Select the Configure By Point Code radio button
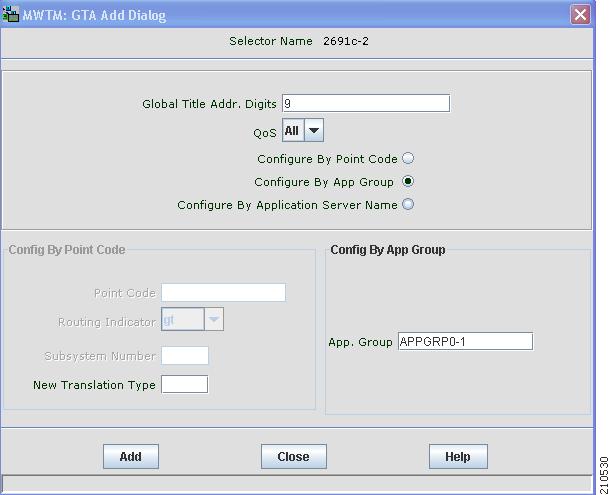This screenshot has height=495, width=609. click(408, 158)
